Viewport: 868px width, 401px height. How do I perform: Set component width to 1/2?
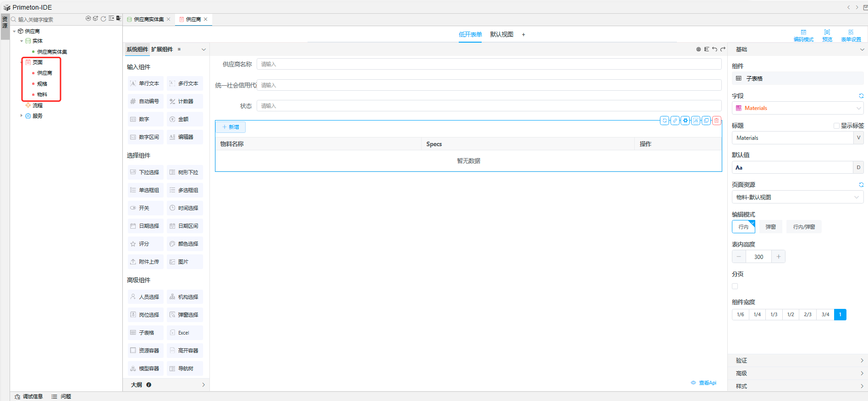pyautogui.click(x=791, y=314)
